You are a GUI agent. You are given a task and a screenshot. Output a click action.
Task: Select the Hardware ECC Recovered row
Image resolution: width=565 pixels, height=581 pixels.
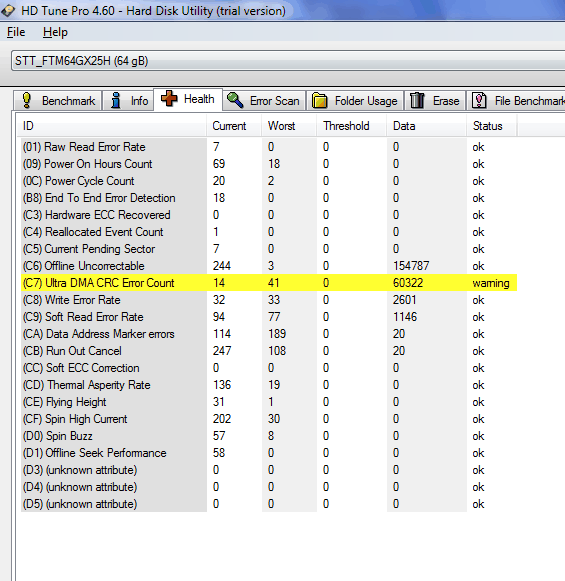point(269,215)
